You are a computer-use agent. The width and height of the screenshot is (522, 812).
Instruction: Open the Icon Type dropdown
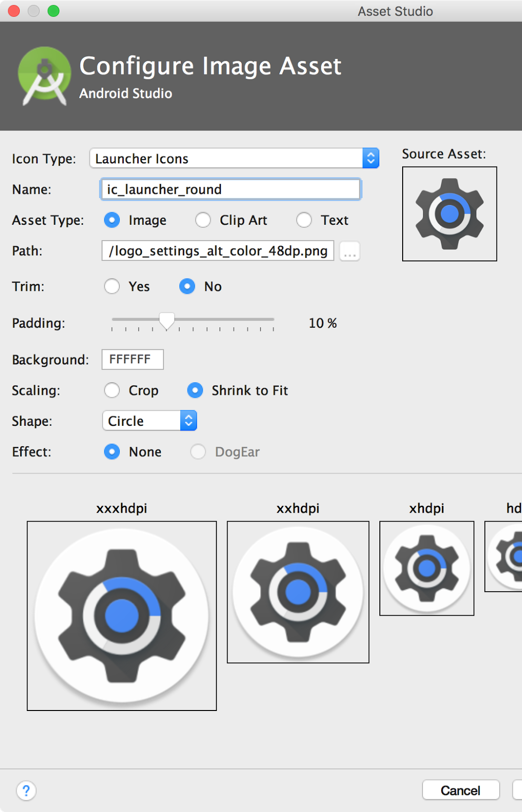(x=371, y=158)
